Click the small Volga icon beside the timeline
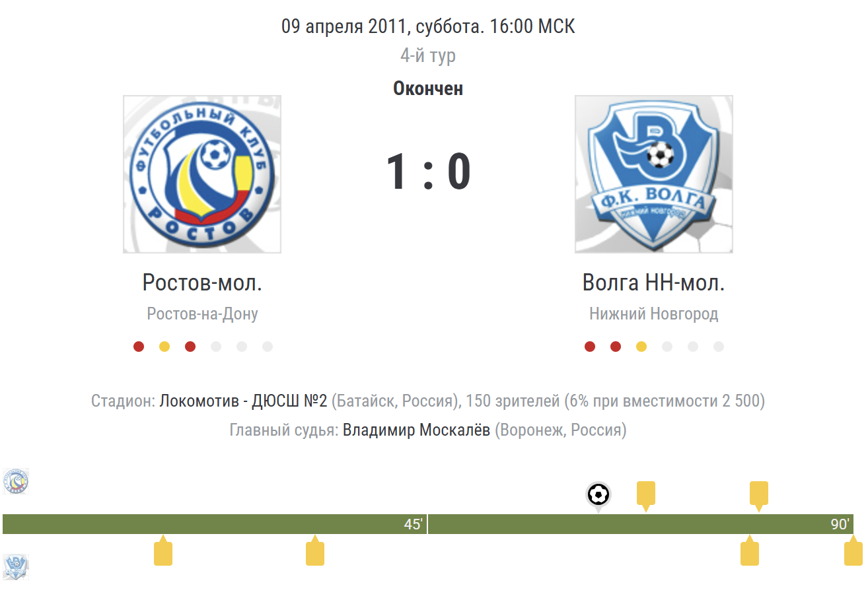The height and width of the screenshot is (602, 868). click(x=16, y=566)
